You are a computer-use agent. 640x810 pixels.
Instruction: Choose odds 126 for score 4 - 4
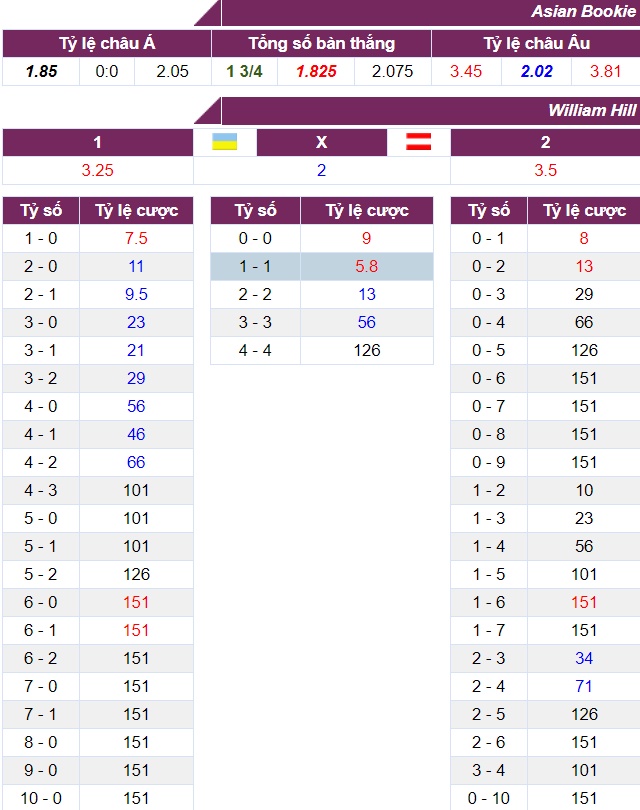pos(367,350)
